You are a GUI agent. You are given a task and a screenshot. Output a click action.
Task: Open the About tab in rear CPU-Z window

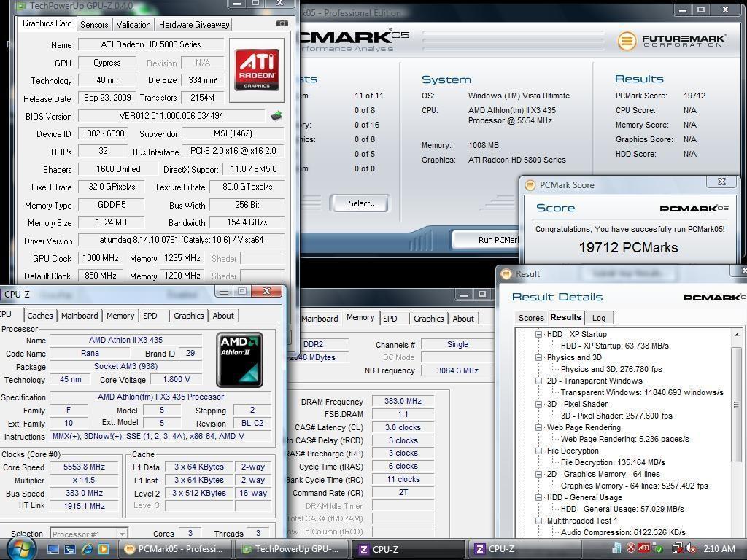click(x=463, y=319)
